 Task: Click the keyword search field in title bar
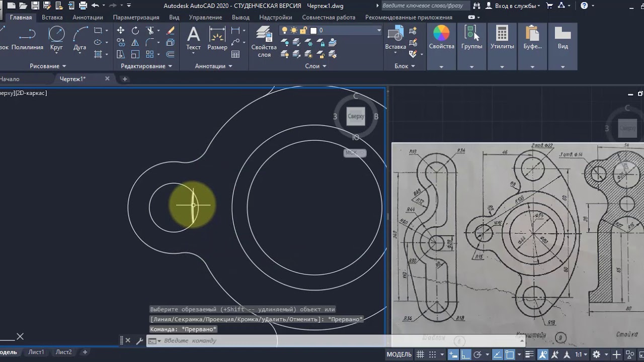tap(425, 6)
